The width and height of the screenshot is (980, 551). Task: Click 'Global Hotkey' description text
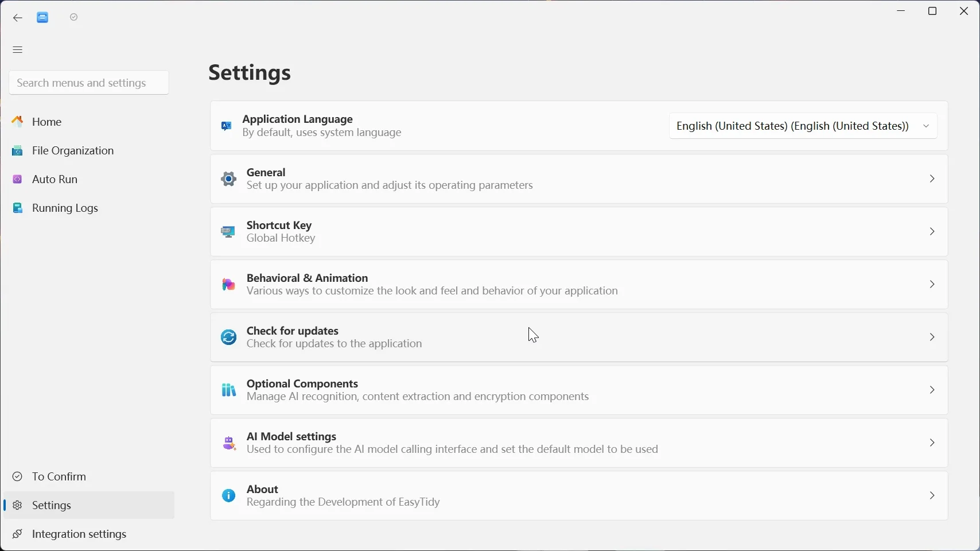point(281,239)
